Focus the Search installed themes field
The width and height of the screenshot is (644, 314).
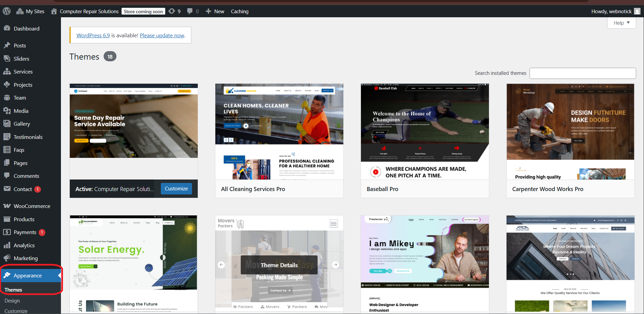(x=582, y=73)
